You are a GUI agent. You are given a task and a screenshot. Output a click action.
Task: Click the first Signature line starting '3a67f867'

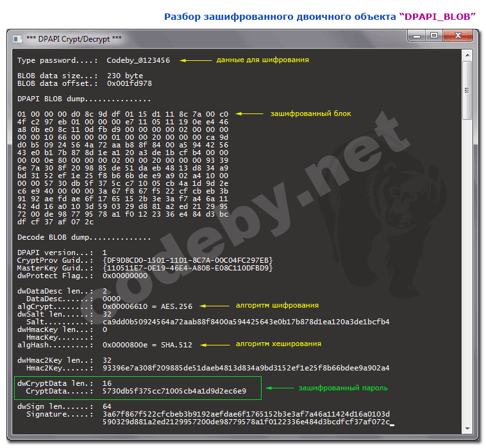point(246,414)
